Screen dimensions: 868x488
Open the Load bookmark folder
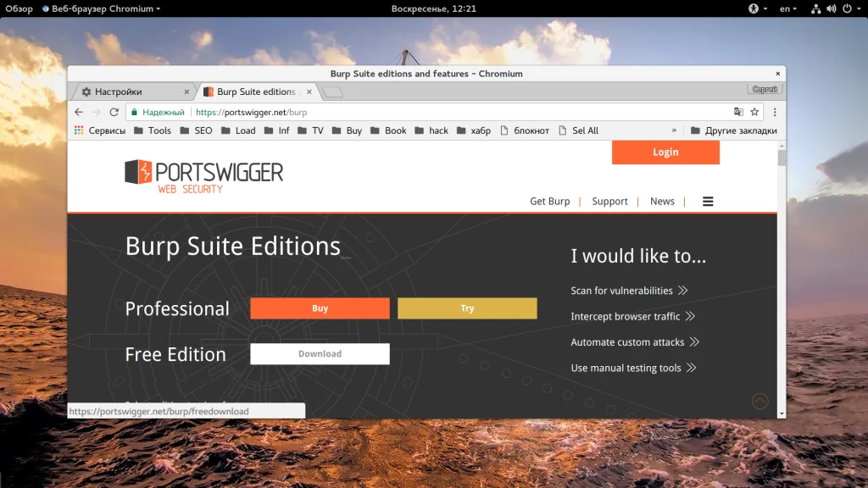pyautogui.click(x=238, y=130)
